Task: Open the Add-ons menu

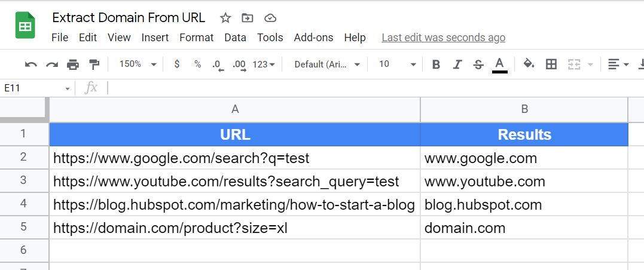Action: pos(313,38)
